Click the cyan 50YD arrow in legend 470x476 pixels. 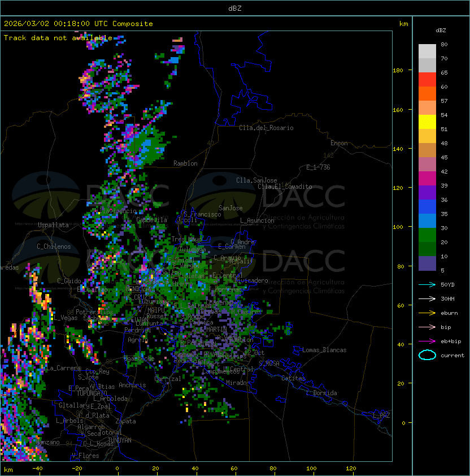pos(427,284)
